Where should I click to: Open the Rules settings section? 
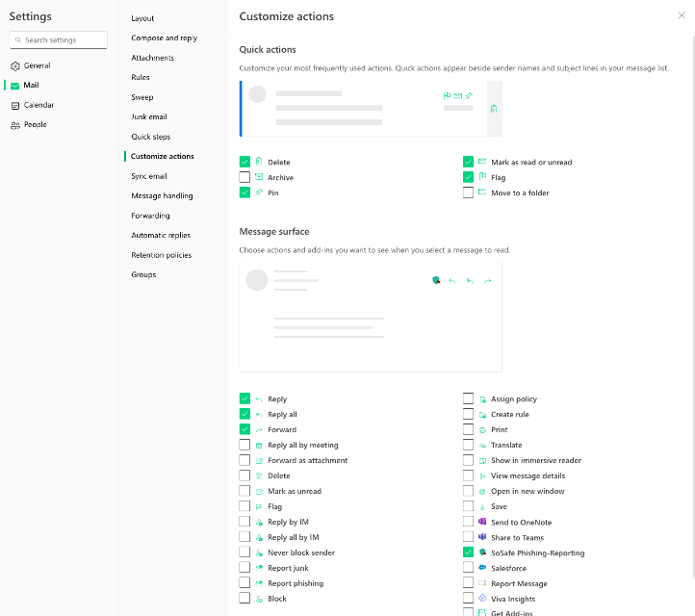tap(141, 77)
